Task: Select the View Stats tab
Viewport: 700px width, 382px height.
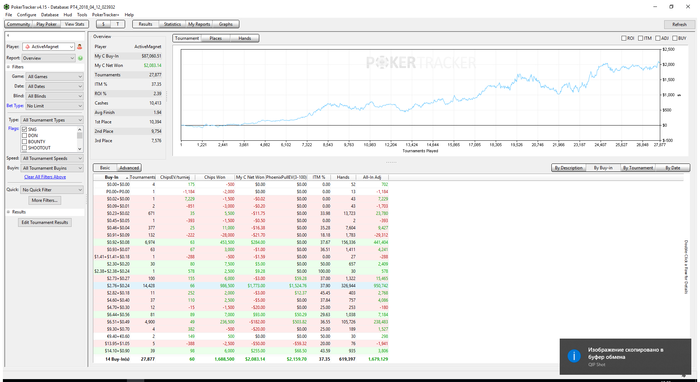Action: point(75,24)
